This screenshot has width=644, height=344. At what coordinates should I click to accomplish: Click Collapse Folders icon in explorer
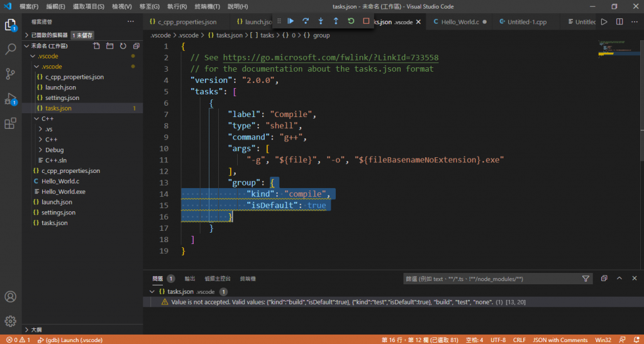click(136, 45)
